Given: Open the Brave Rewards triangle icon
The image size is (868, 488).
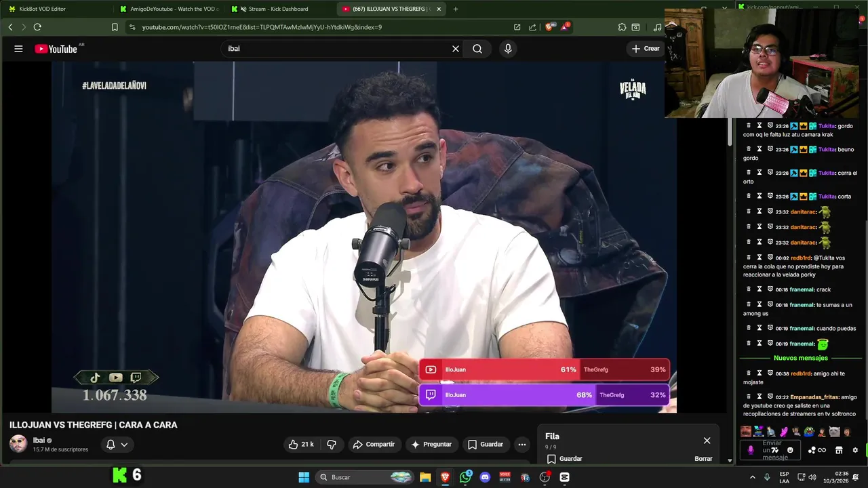Looking at the screenshot, I should pos(565,27).
